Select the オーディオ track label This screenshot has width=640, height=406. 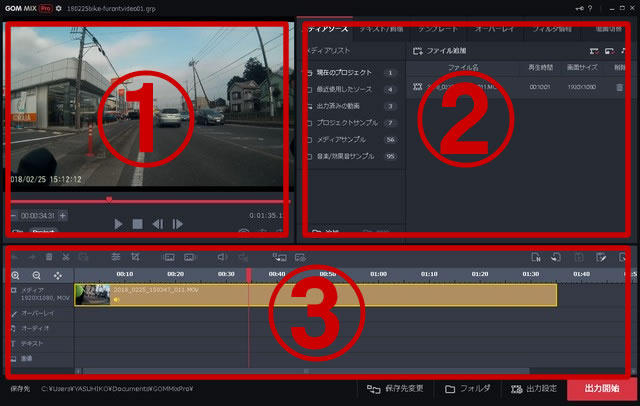pyautogui.click(x=35, y=328)
